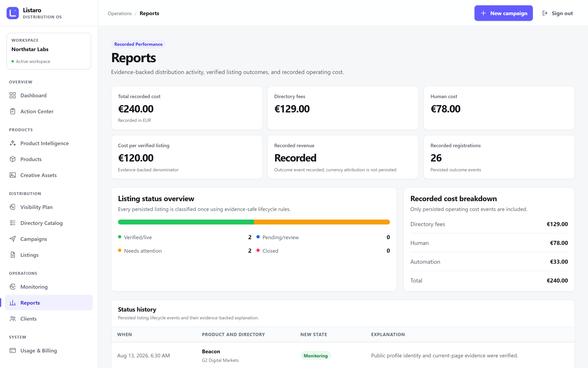
Task: Click the Sign out arrow icon
Action: pyautogui.click(x=545, y=13)
